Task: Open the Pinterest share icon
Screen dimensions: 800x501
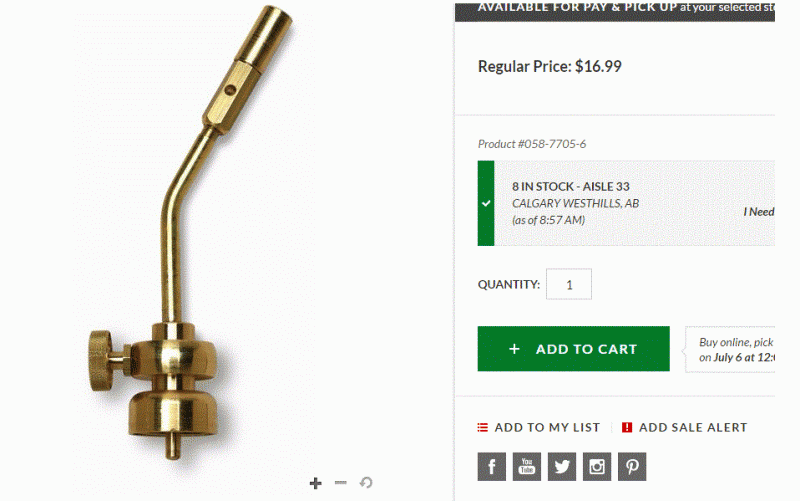Action: coord(632,466)
